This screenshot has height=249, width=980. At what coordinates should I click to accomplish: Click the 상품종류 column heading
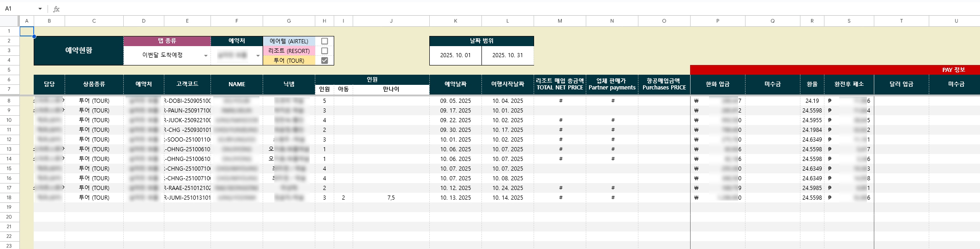tap(94, 84)
